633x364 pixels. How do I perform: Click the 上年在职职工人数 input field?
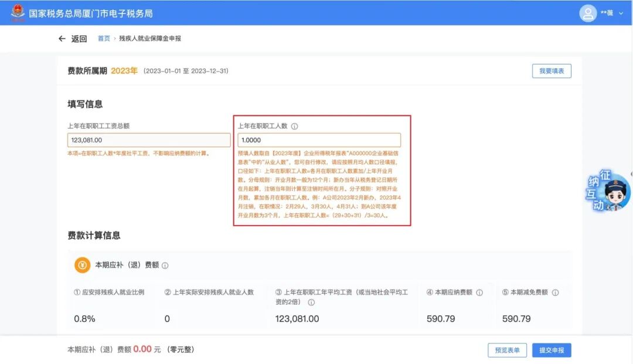319,140
